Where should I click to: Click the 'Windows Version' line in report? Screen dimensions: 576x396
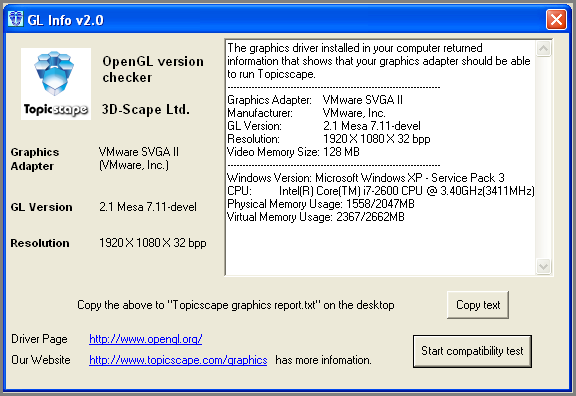366,178
